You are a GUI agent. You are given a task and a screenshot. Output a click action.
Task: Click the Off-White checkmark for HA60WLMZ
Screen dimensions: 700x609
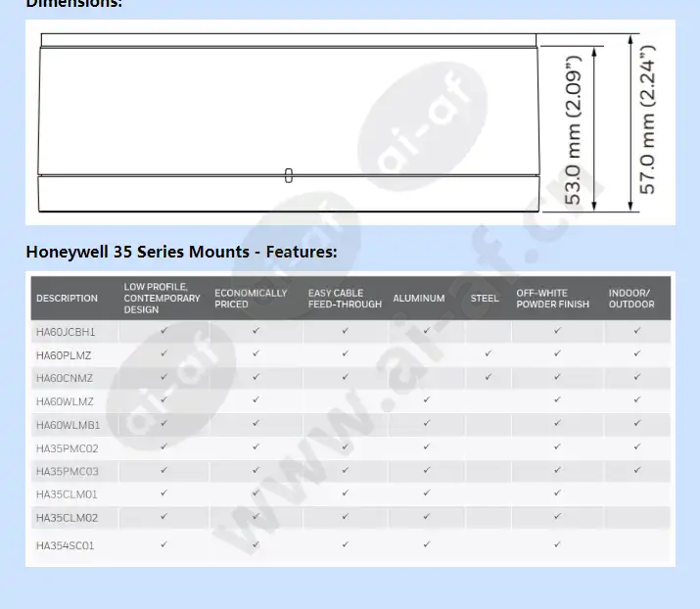tap(557, 399)
